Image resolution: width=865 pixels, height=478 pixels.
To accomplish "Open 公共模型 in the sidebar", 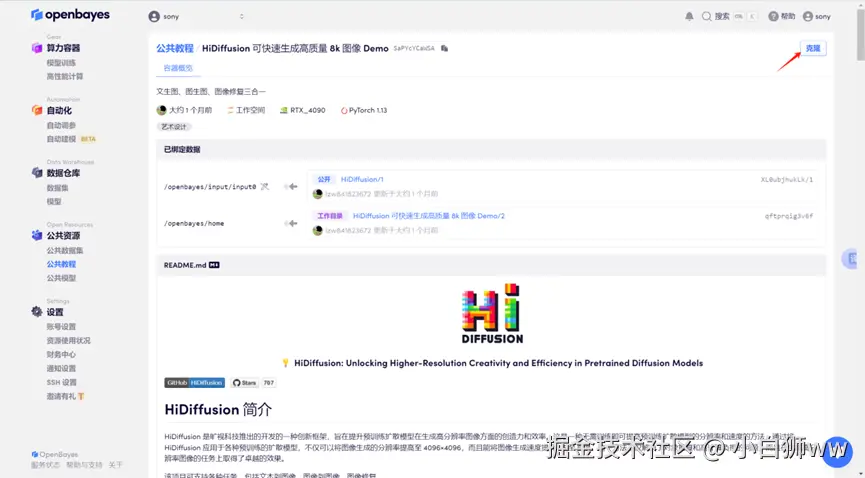I will coord(61,278).
